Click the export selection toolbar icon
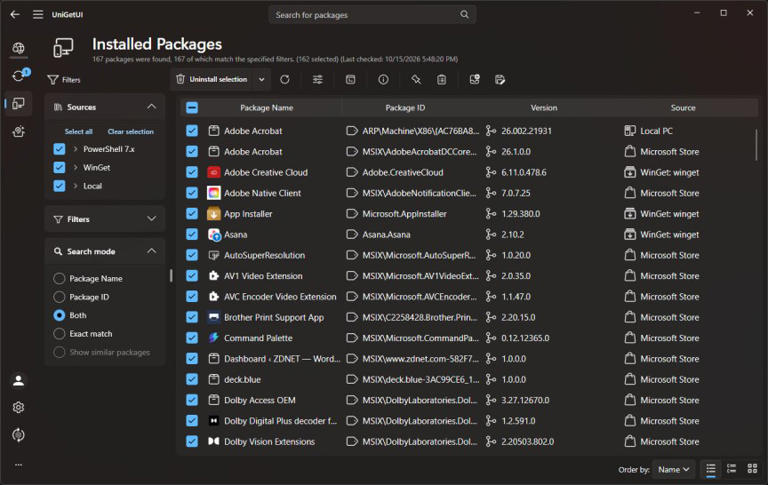768x485 pixels. point(500,79)
